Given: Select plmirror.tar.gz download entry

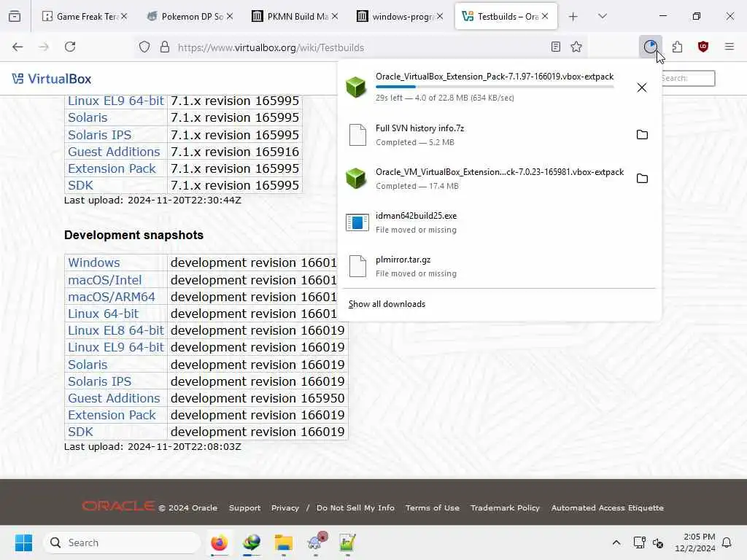Looking at the screenshot, I should click(499, 266).
